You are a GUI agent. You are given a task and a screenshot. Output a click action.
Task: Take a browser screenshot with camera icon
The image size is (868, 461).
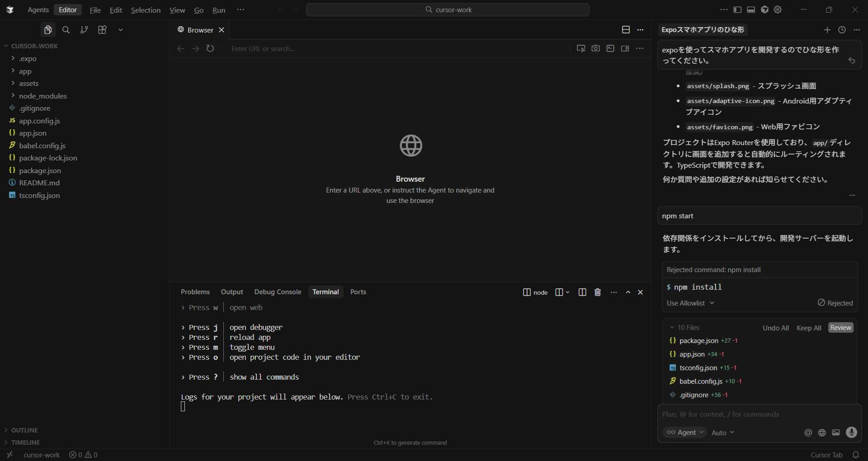(x=595, y=48)
